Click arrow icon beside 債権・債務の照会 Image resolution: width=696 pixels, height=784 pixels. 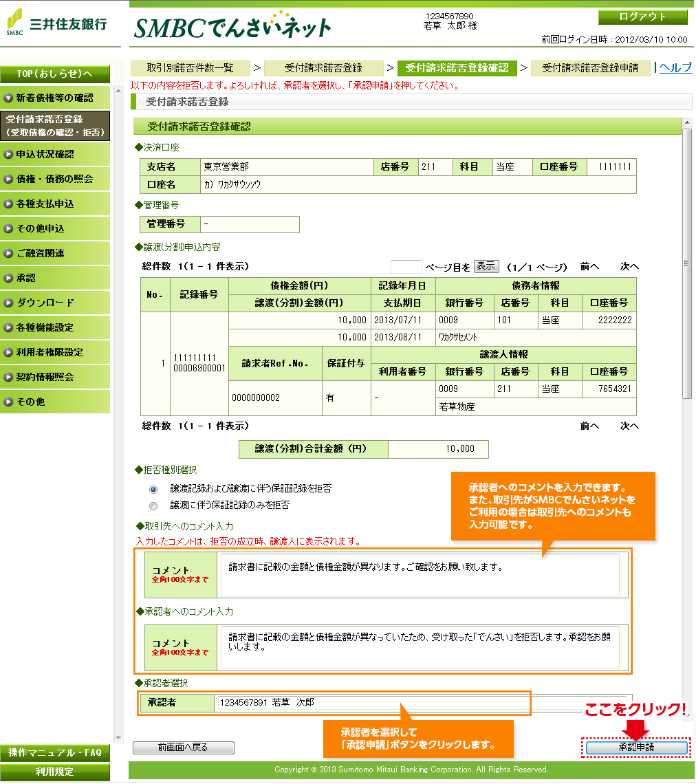coord(8,179)
